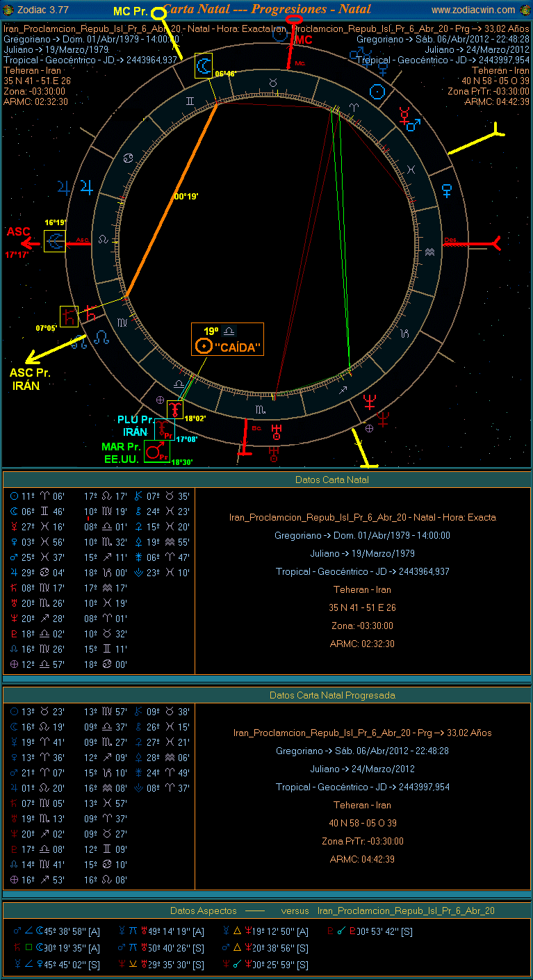This screenshot has width=533, height=980.
Task: Select aspect row 19º 12' 50'' [A]
Action: (265, 931)
